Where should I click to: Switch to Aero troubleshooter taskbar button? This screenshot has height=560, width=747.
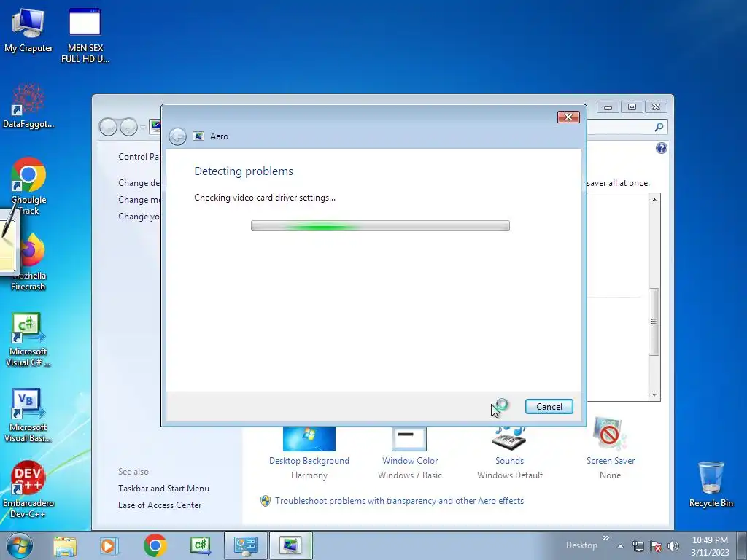[x=290, y=545]
